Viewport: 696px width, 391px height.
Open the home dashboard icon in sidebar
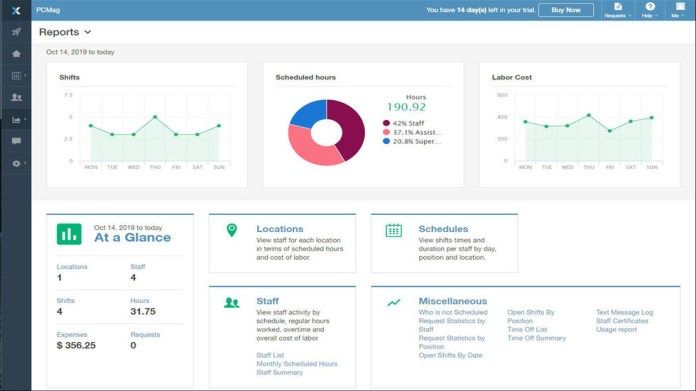(x=16, y=54)
